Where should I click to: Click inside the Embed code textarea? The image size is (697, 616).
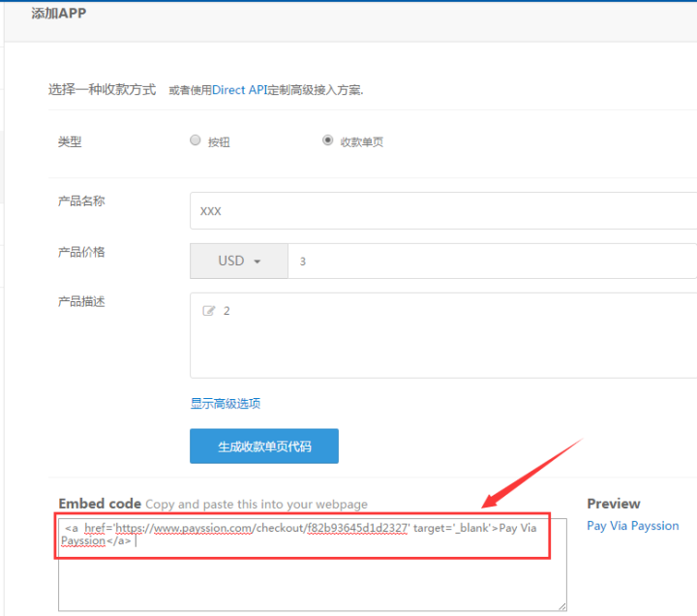[x=313, y=565]
